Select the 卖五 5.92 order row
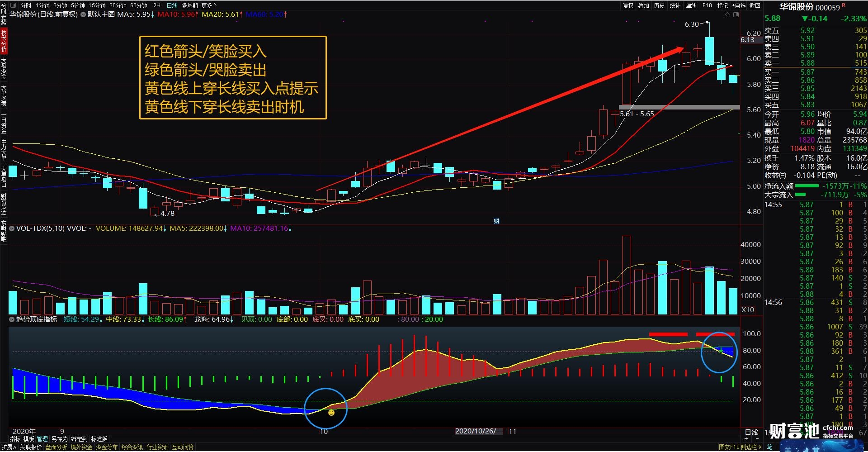The image size is (868, 452). 816,30
